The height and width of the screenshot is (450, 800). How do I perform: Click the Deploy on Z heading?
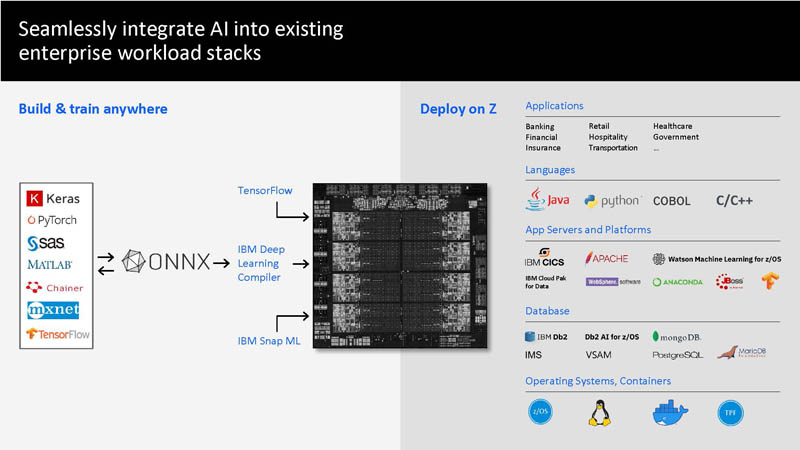[458, 109]
